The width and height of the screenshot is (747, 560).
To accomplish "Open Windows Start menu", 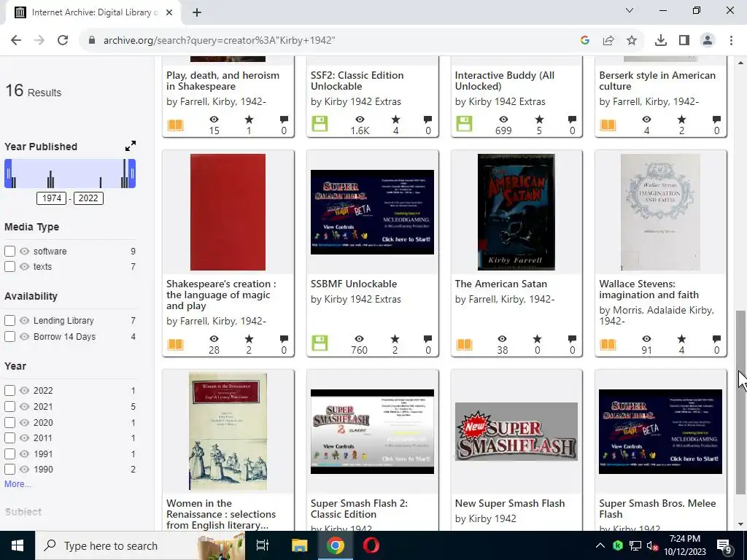I will click(x=18, y=545).
